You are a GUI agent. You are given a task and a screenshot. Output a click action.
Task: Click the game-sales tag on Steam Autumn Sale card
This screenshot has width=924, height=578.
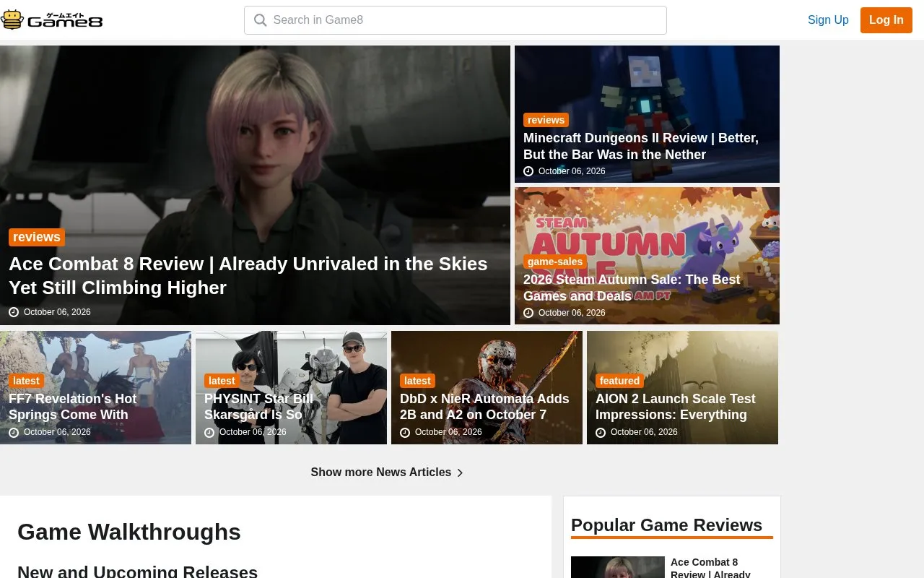[555, 262]
